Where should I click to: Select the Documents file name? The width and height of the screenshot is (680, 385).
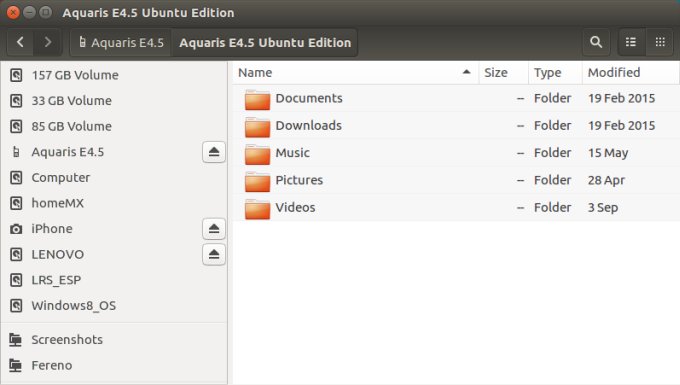309,98
